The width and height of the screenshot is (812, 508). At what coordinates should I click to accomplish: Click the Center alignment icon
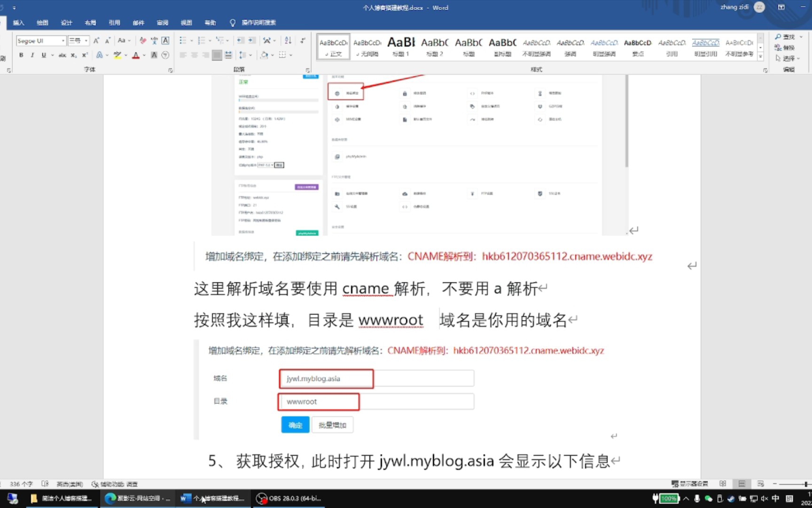point(194,55)
